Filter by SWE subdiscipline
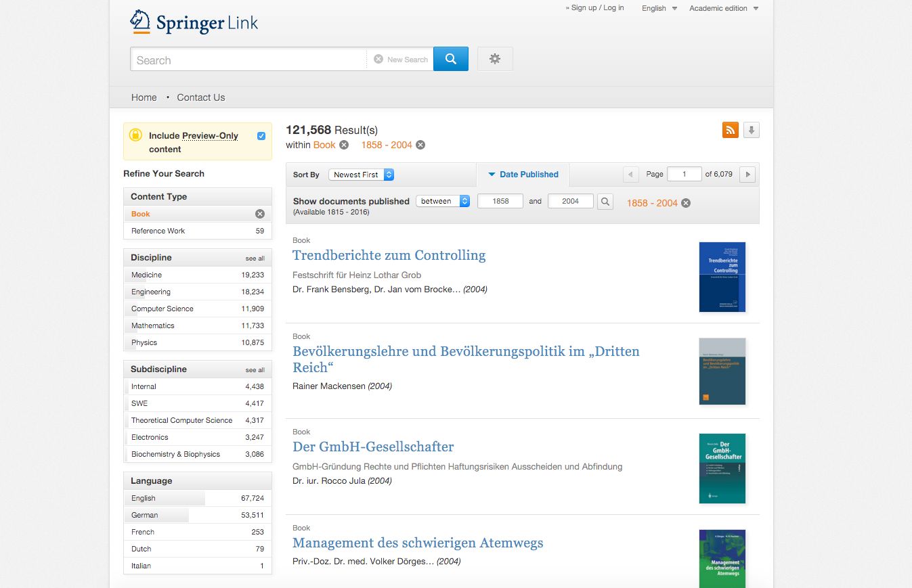 click(198, 403)
